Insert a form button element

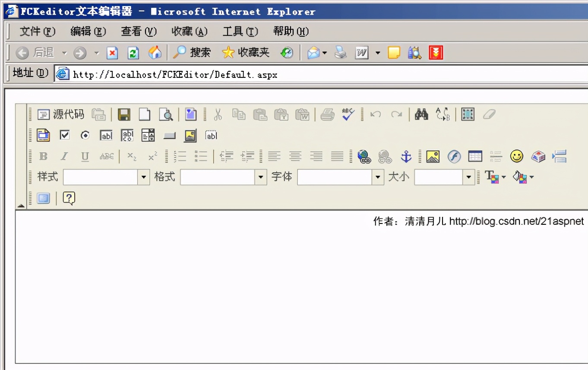coord(169,136)
